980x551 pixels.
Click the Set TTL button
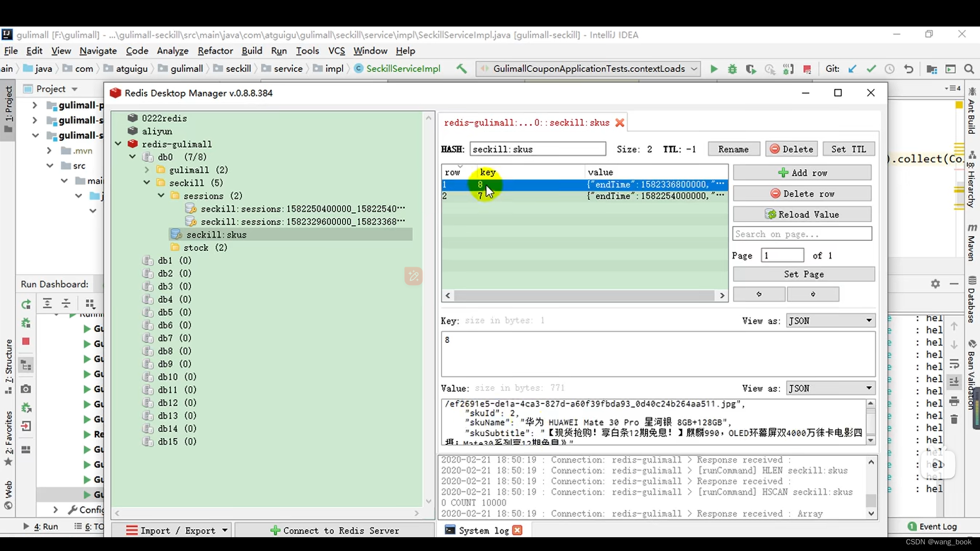click(848, 149)
